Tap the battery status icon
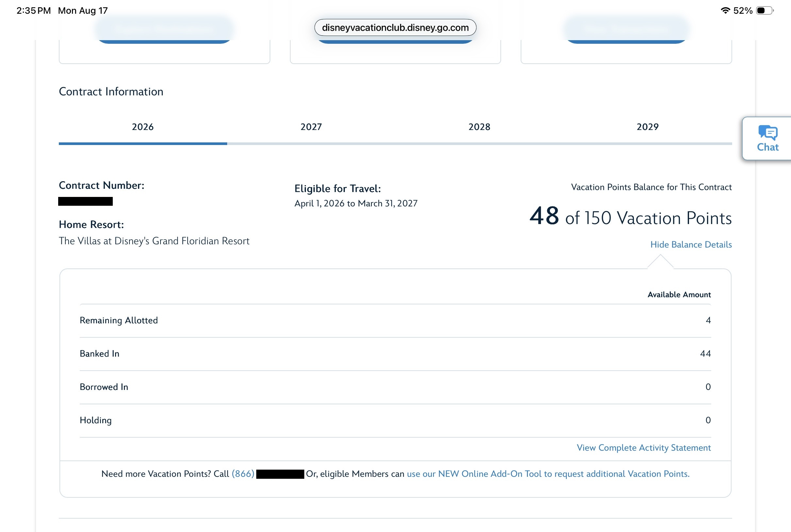Screen dimensions: 791x532 click(765, 10)
